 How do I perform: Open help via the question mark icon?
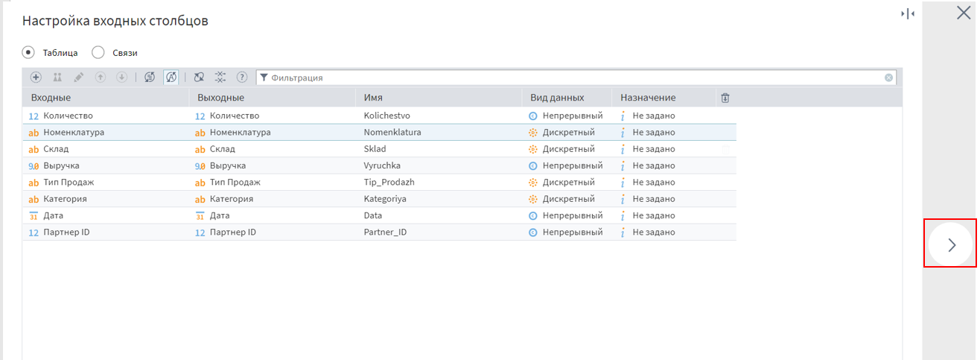point(242,78)
